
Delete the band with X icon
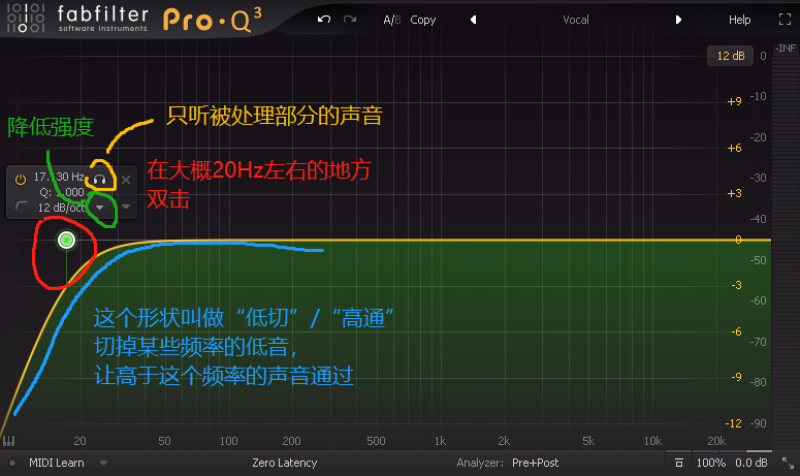(126, 179)
